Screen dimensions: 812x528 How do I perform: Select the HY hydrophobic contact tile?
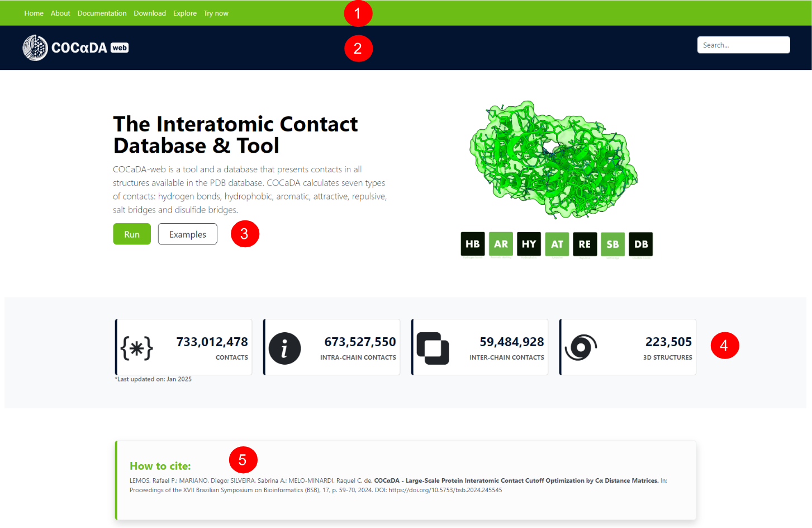coord(529,244)
